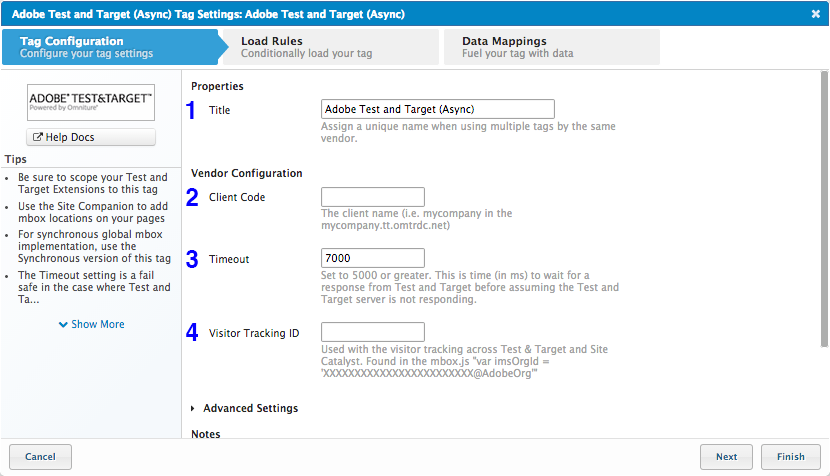Screen dimensions: 830x476
Task: Click the step 2 number marker
Action: pos(192,197)
